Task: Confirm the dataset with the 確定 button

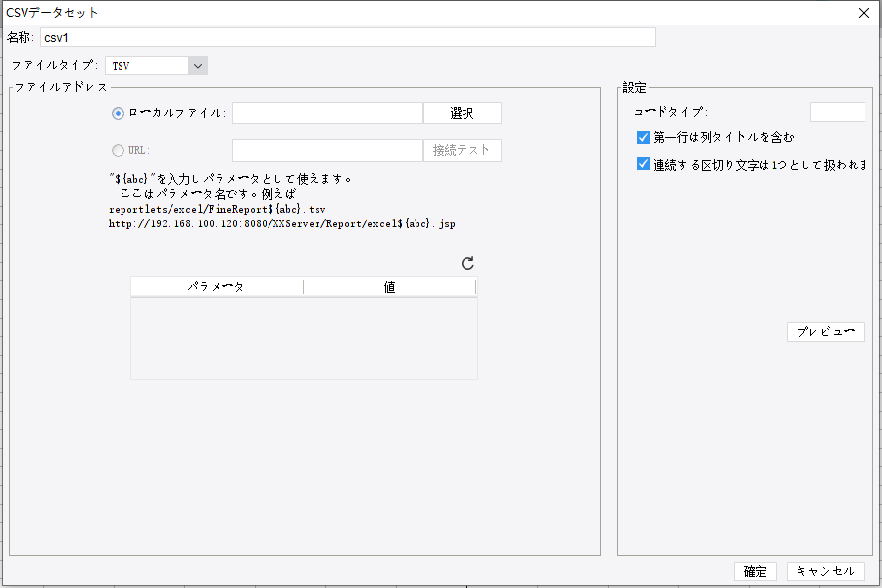Action: pyautogui.click(x=755, y=571)
